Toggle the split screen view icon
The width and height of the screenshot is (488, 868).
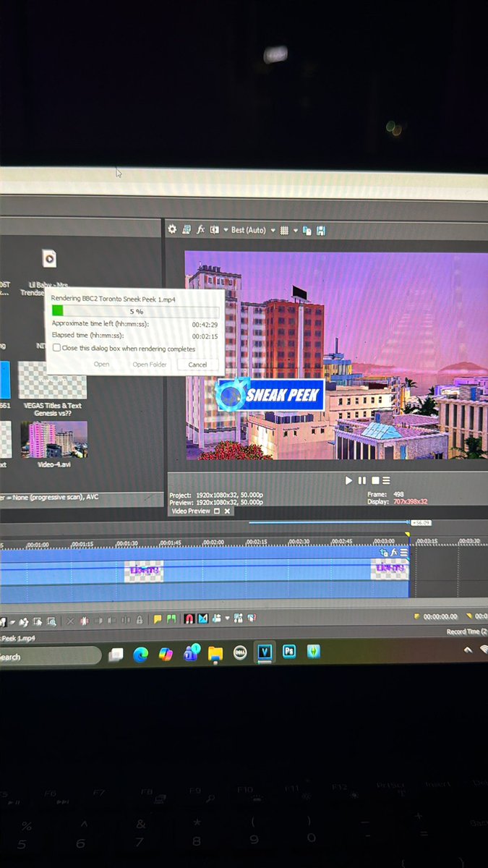click(215, 230)
